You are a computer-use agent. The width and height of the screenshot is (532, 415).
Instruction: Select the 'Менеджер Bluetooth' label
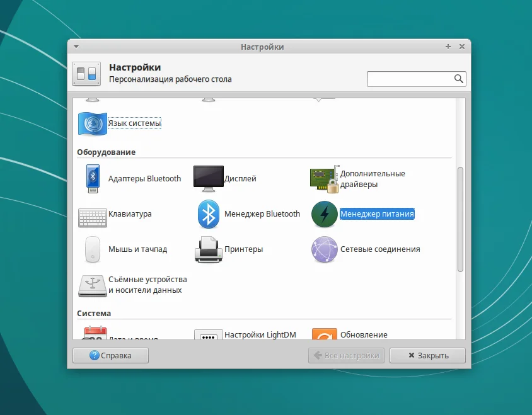click(x=262, y=214)
